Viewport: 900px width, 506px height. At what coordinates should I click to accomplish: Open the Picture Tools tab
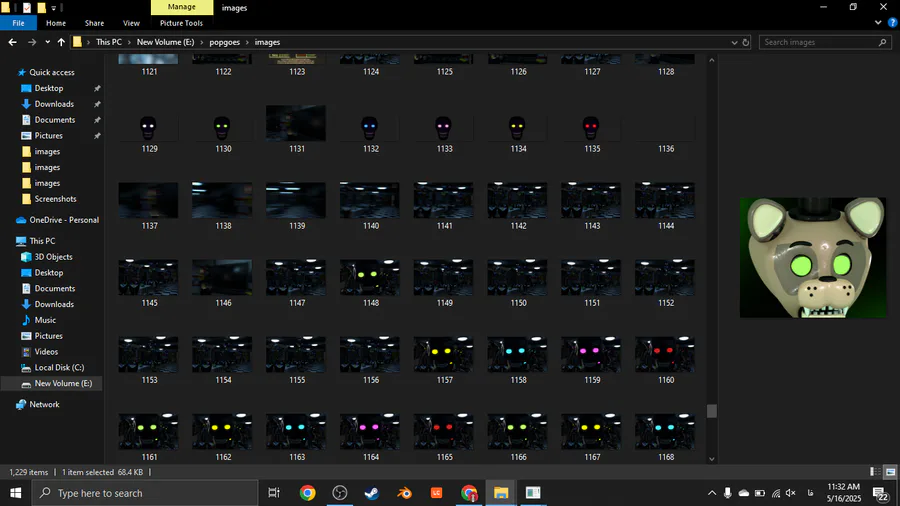181,23
